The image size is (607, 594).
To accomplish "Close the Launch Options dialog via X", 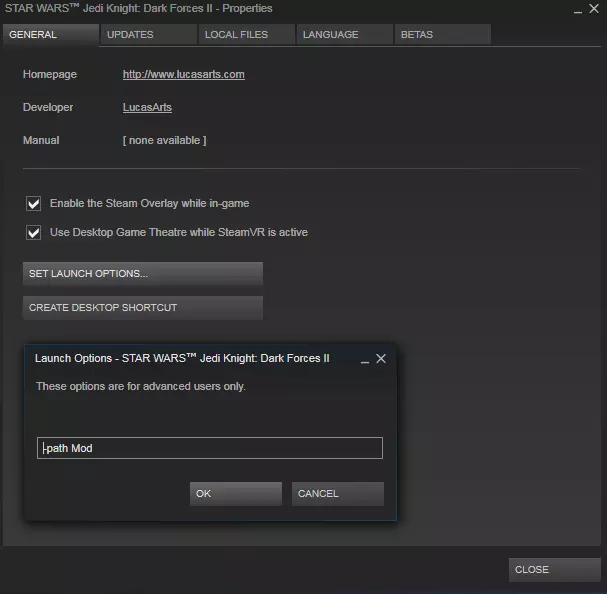I will click(x=381, y=359).
